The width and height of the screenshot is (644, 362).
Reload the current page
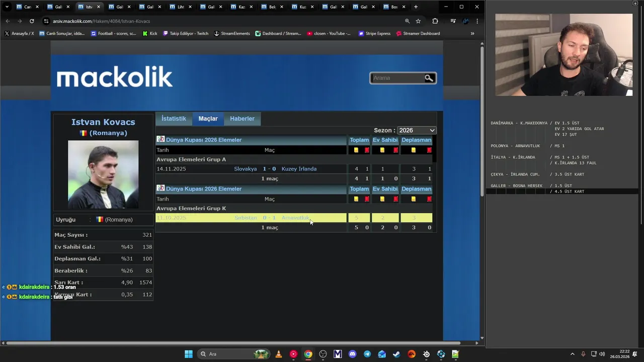pos(32,21)
